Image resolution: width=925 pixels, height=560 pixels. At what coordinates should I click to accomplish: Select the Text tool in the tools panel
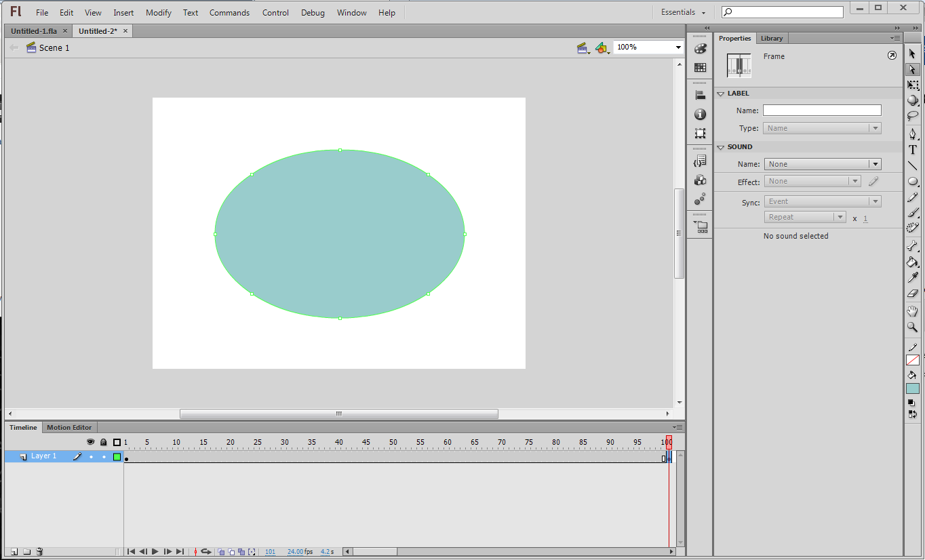[x=912, y=150]
